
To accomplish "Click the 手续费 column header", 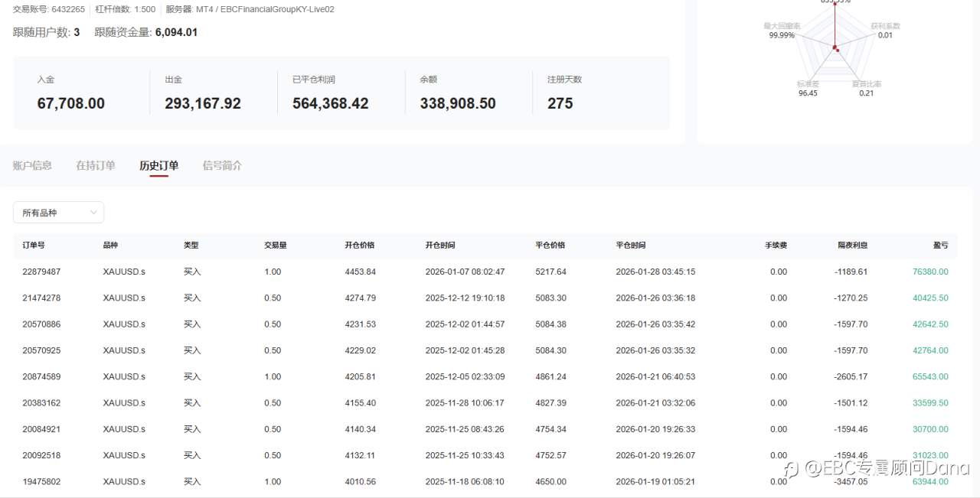I will click(776, 246).
